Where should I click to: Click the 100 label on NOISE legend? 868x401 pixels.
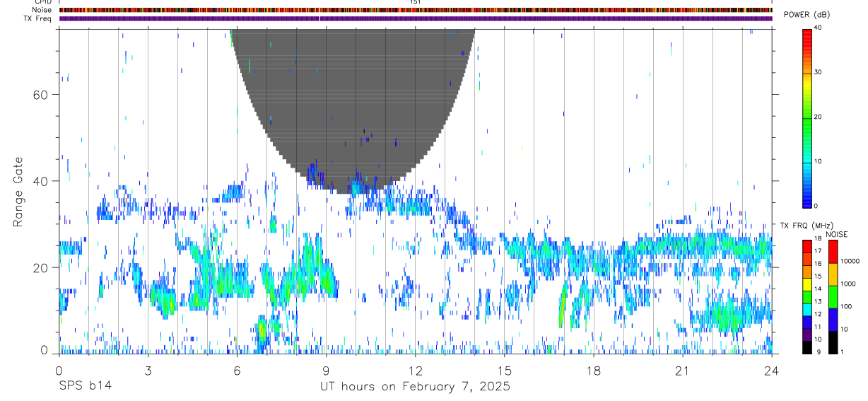click(x=846, y=306)
